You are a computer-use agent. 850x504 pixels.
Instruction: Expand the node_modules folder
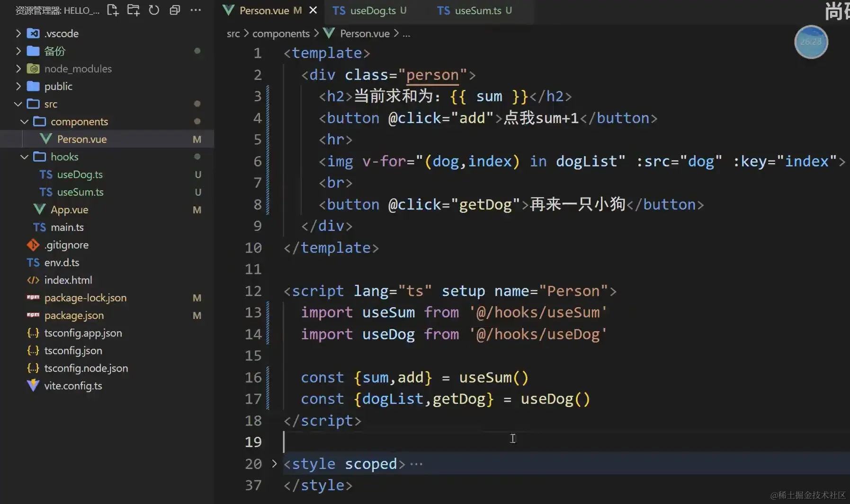(18, 69)
